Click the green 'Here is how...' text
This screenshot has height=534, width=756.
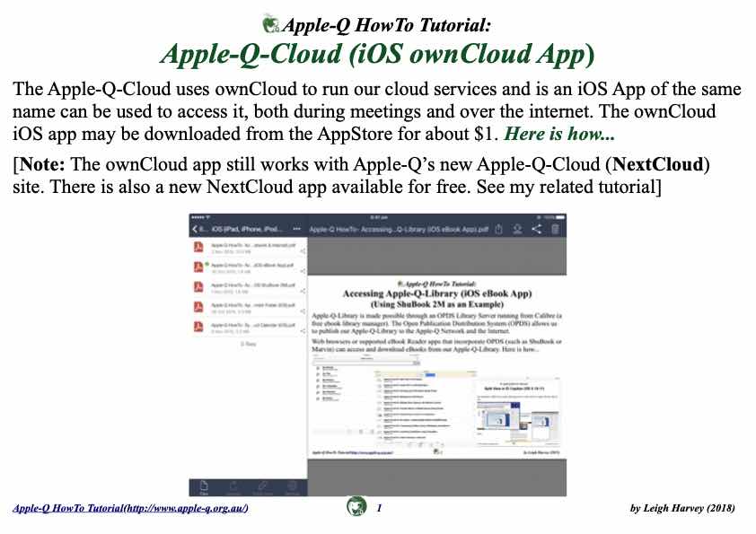coord(559,134)
